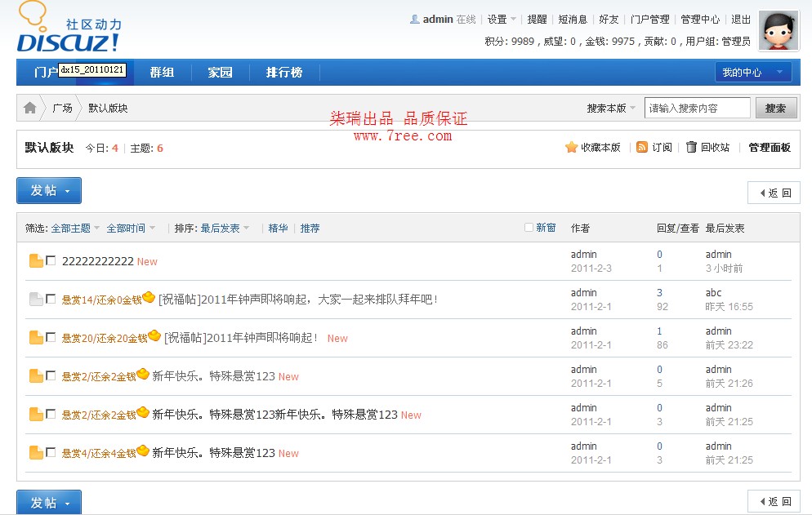The width and height of the screenshot is (812, 515).
Task: Open the 家园 nav tab
Action: click(x=220, y=73)
